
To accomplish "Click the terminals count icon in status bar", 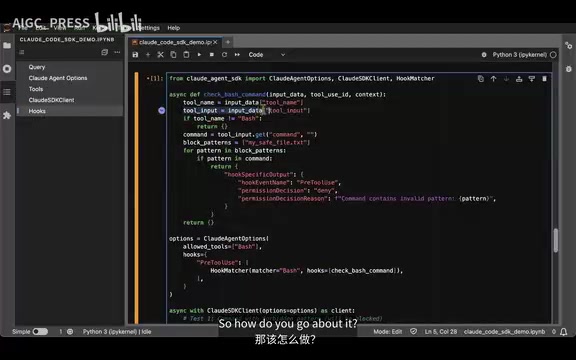I will (x=70, y=332).
